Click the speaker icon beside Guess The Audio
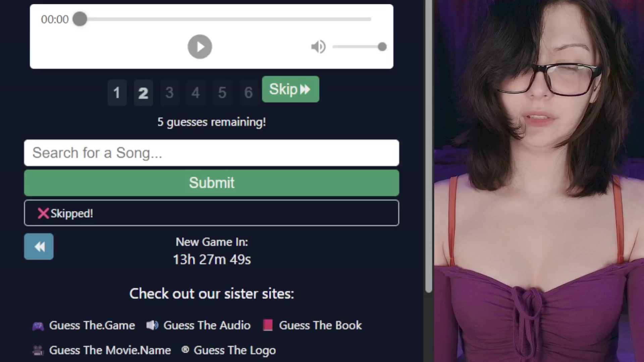 click(x=152, y=325)
